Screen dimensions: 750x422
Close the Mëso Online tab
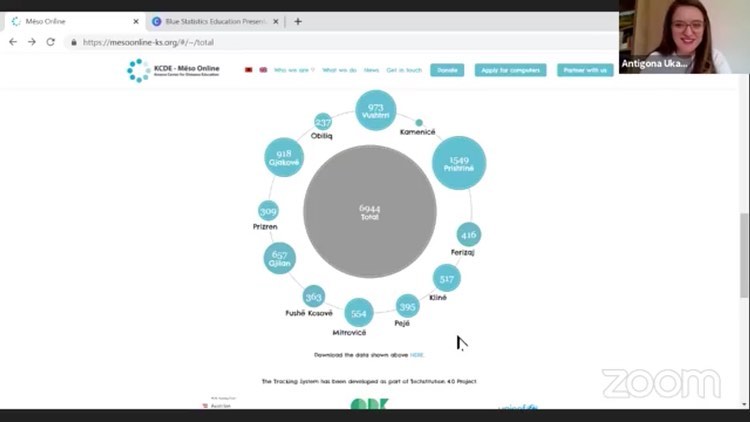[x=136, y=22]
